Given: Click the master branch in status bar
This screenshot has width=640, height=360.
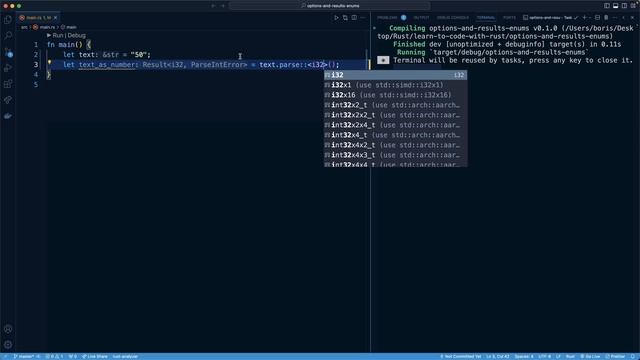Looking at the screenshot, I should [x=24, y=356].
